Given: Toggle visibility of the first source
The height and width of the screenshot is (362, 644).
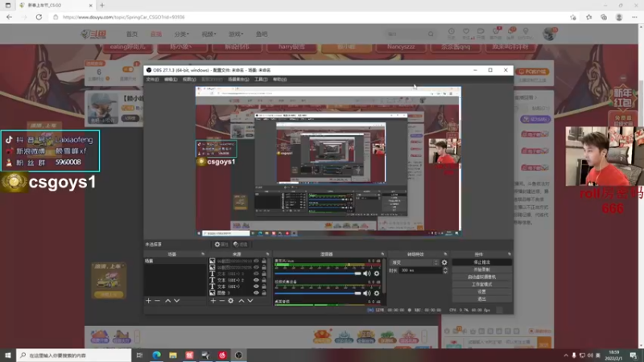Looking at the screenshot, I should point(256,261).
